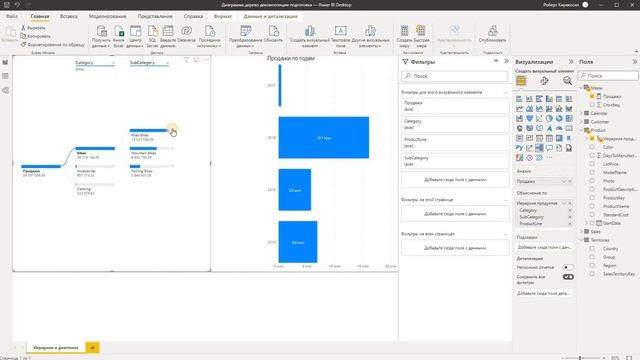Switch to the Представление ribbon tab
The height and width of the screenshot is (360, 640).
click(x=155, y=16)
